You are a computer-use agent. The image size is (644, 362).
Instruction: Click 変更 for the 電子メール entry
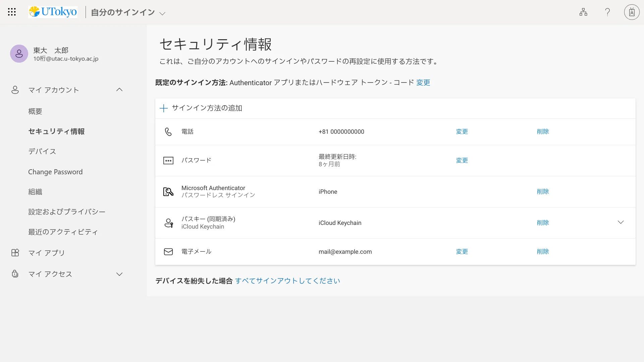462,252
